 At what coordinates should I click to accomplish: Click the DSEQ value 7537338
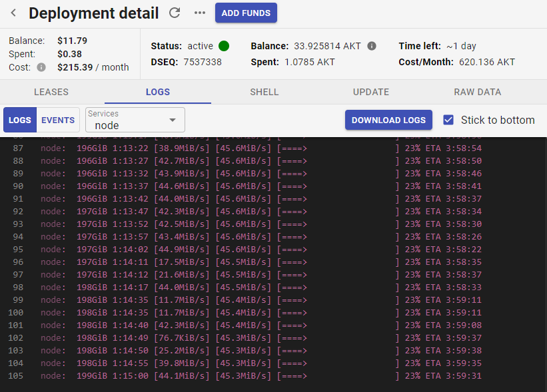(203, 62)
